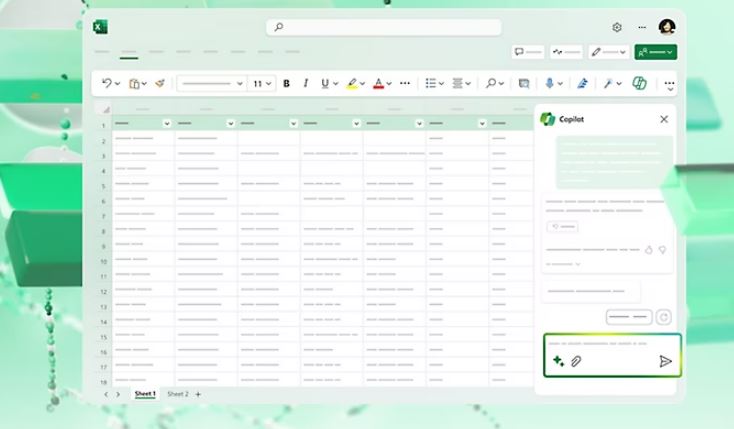The height and width of the screenshot is (429, 734).
Task: Click the sparkle icon in the Copilot input
Action: point(558,361)
